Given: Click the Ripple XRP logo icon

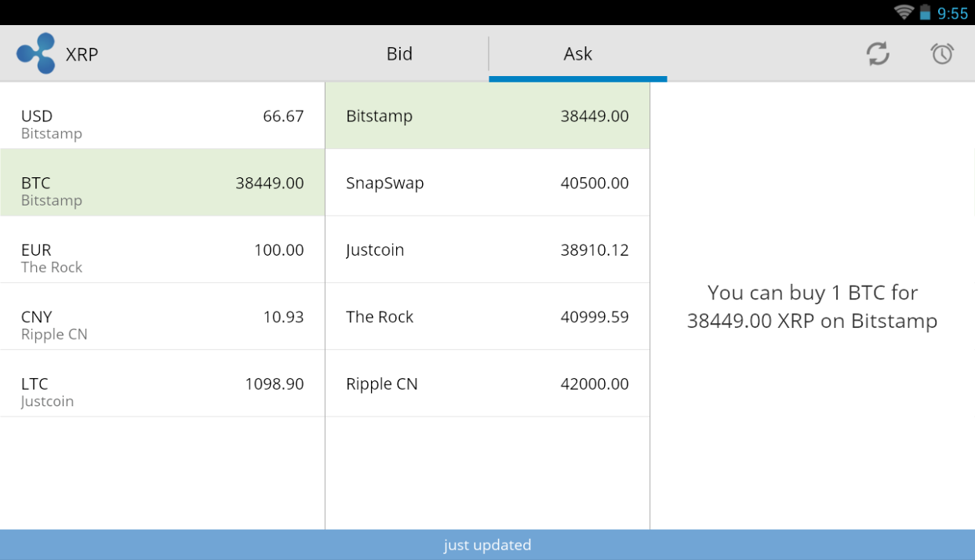Looking at the screenshot, I should point(36,53).
